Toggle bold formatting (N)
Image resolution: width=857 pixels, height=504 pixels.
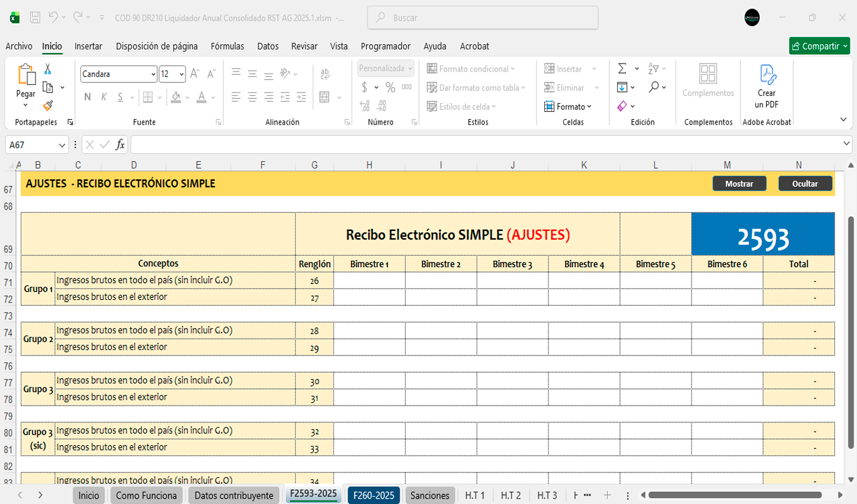pyautogui.click(x=87, y=97)
